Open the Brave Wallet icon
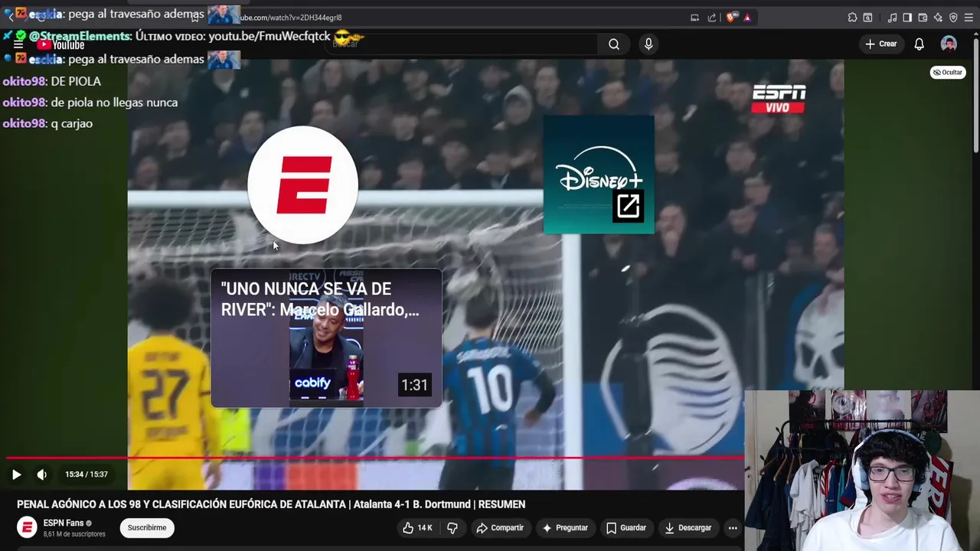This screenshot has height=551, width=980. [x=923, y=18]
